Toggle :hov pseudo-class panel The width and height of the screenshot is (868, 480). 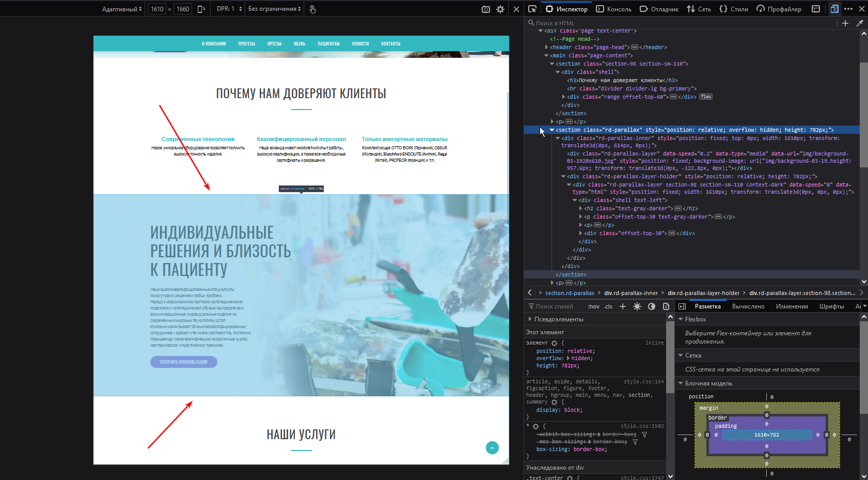[594, 306]
